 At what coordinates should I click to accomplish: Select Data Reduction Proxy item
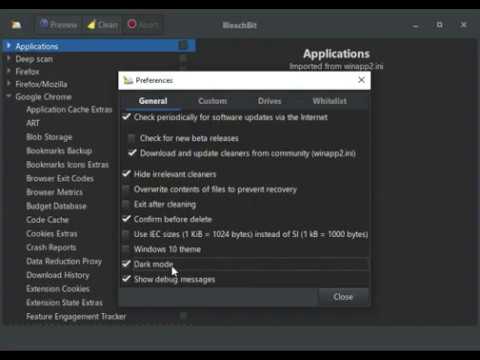[64, 261]
